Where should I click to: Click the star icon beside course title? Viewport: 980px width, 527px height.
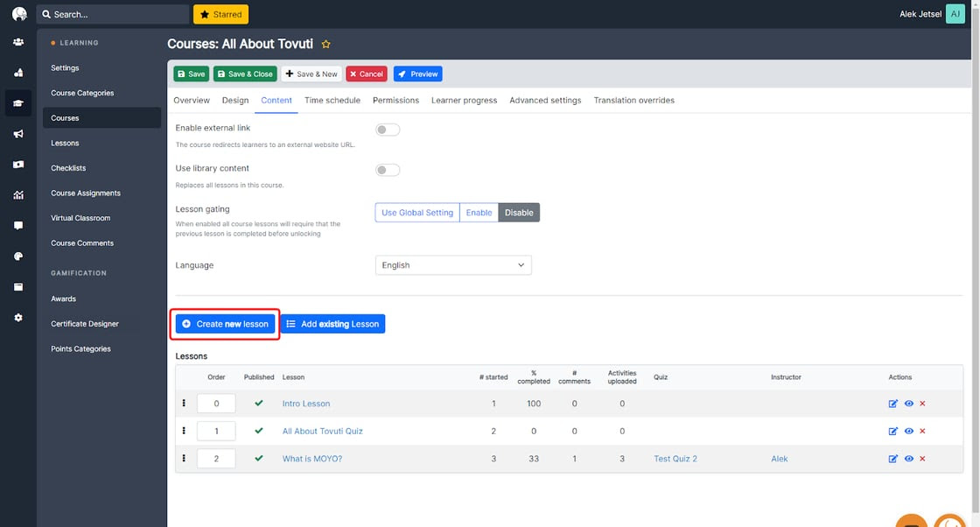[x=326, y=45]
